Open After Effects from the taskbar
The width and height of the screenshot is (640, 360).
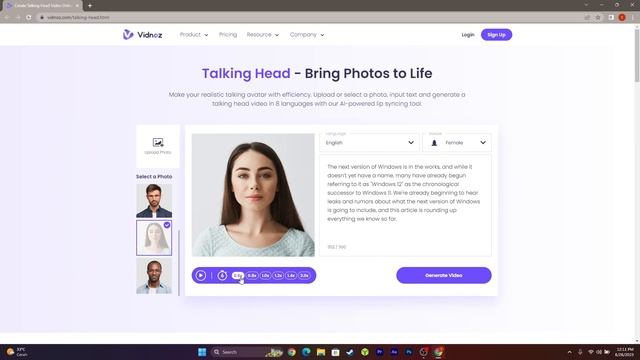(x=394, y=352)
